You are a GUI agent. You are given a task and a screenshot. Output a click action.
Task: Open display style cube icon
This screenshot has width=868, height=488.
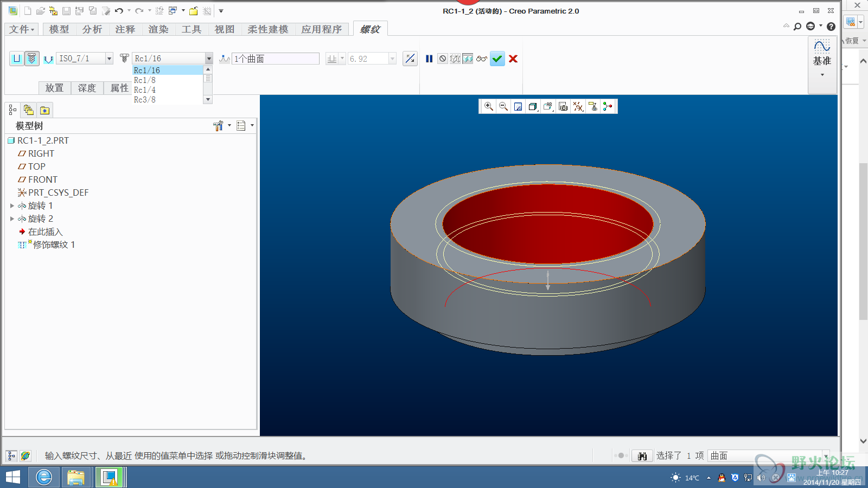(533, 106)
